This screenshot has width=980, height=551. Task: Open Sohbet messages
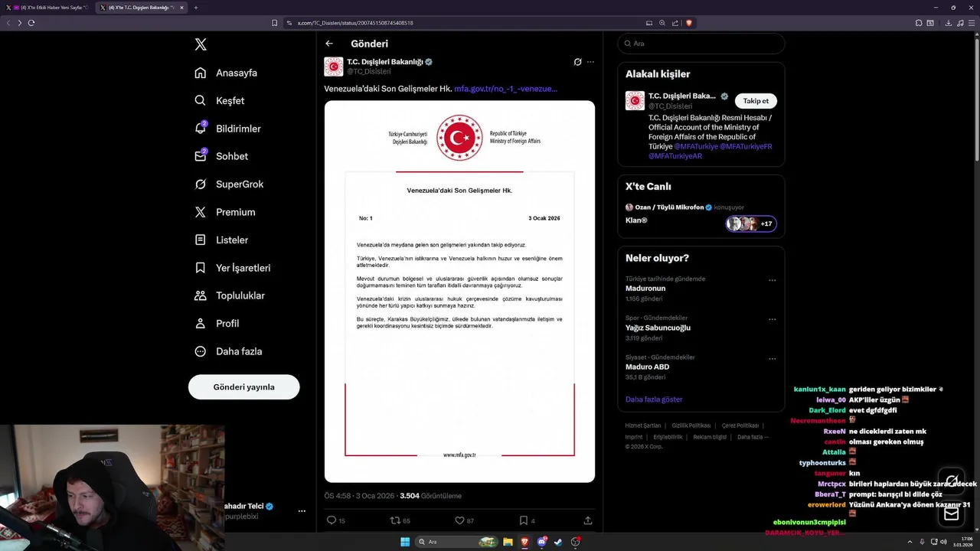221,156
